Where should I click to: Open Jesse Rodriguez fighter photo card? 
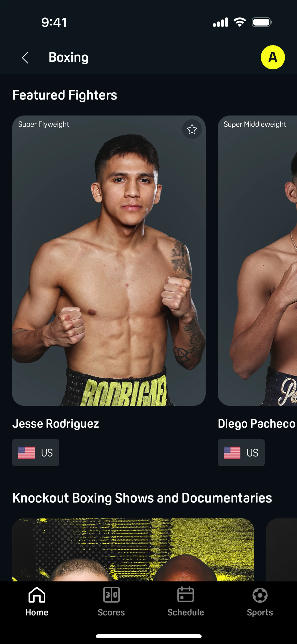coord(109,261)
